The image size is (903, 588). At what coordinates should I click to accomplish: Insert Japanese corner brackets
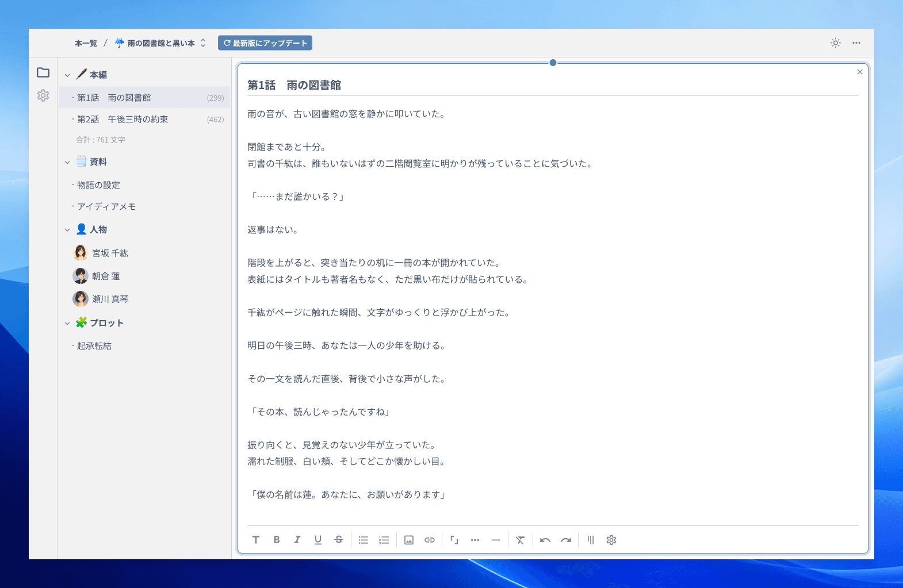[454, 540]
